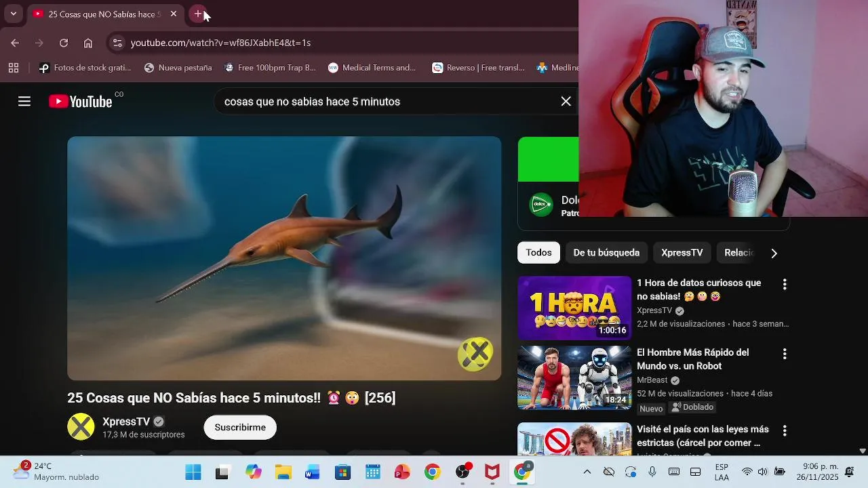View site information icon in address bar
Screen dimensions: 868x488
tap(117, 43)
